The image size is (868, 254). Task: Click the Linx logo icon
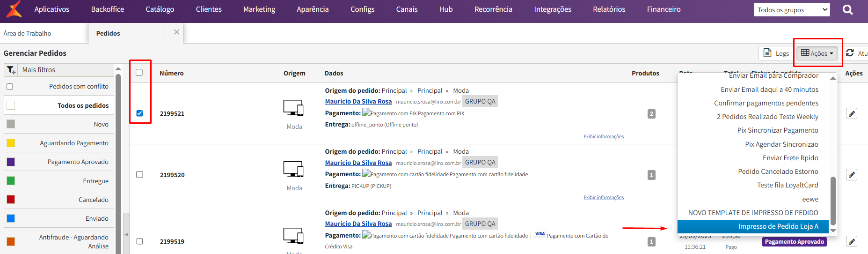[x=13, y=9]
